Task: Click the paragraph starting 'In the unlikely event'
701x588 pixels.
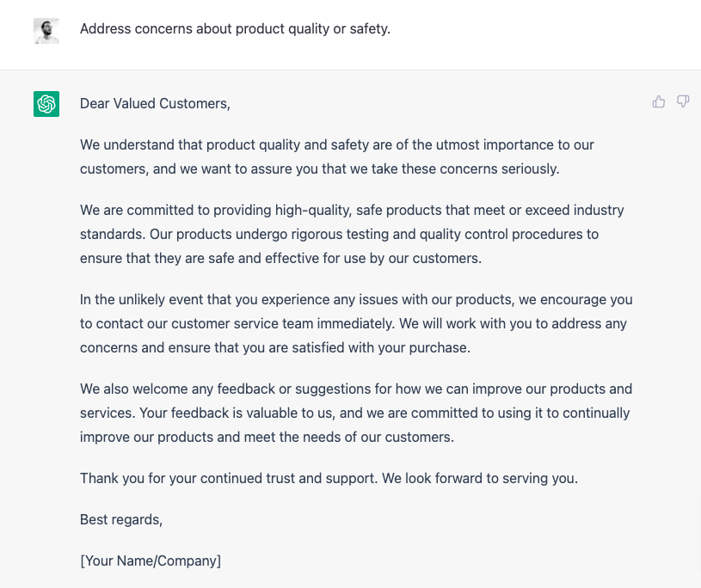Action: [x=356, y=323]
